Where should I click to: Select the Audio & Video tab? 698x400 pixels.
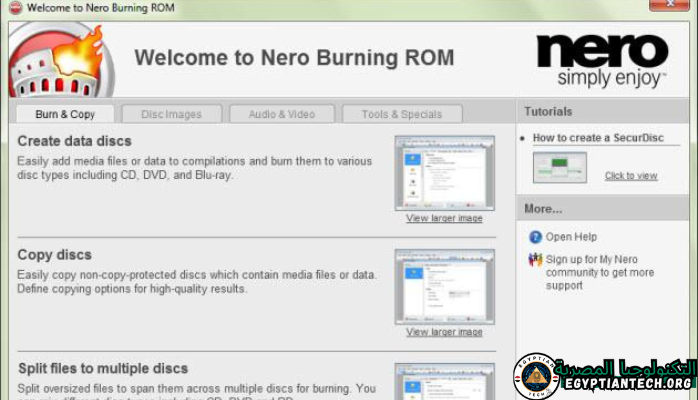(x=281, y=114)
